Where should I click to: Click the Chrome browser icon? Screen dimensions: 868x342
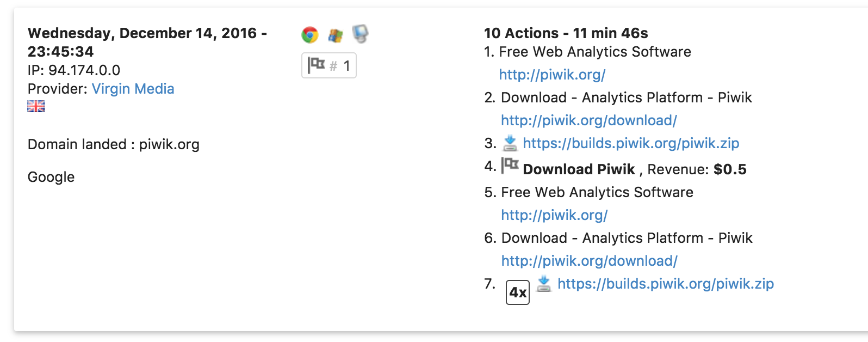point(310,35)
